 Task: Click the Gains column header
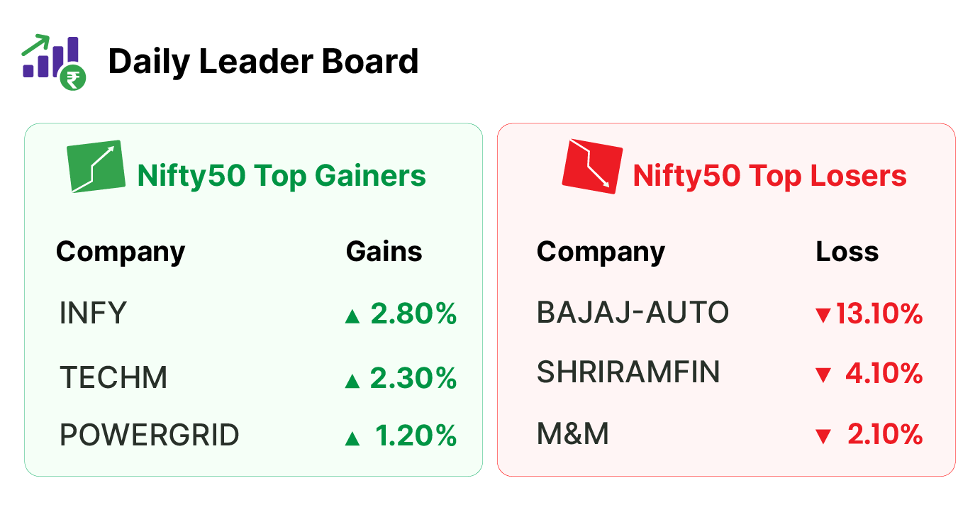(384, 252)
